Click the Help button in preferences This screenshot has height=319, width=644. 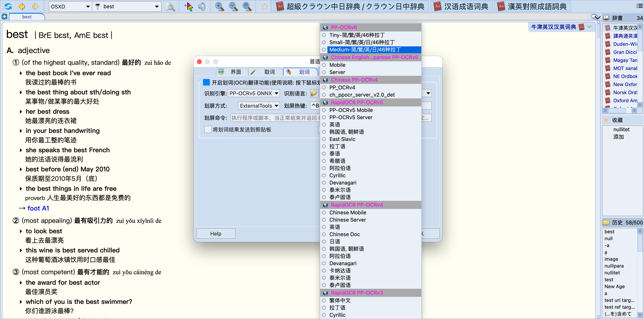[x=215, y=233]
